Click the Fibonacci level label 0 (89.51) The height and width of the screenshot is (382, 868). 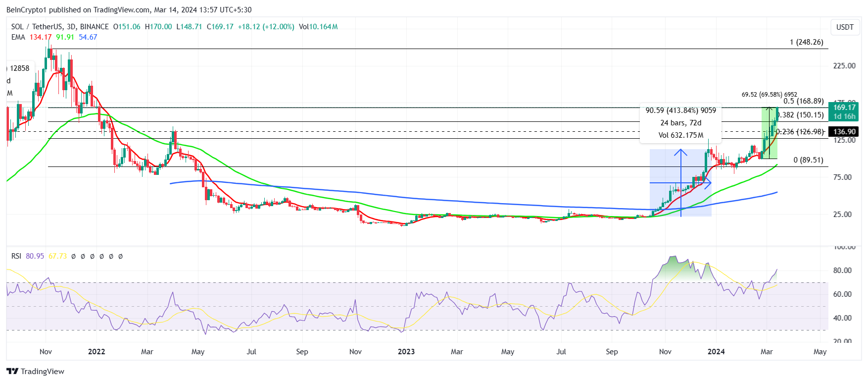pos(808,160)
